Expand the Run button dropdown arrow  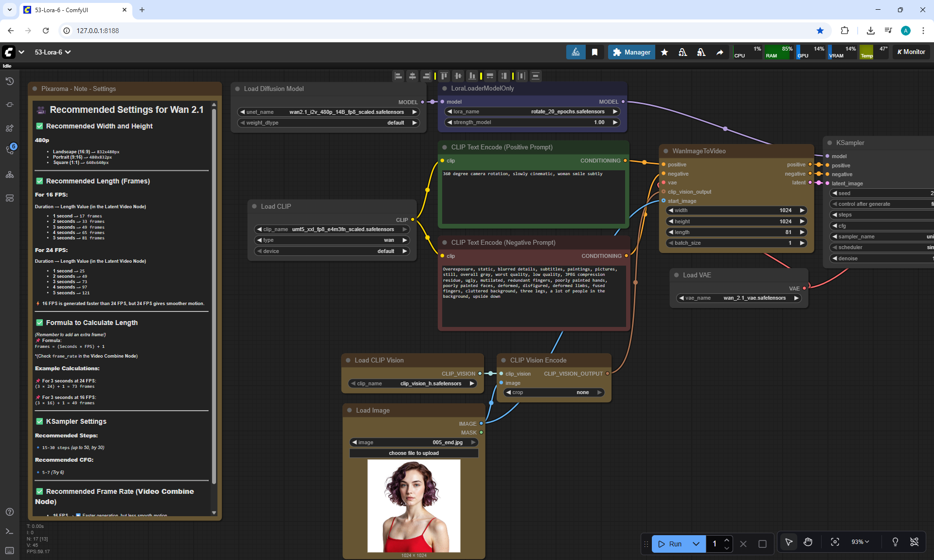point(696,544)
